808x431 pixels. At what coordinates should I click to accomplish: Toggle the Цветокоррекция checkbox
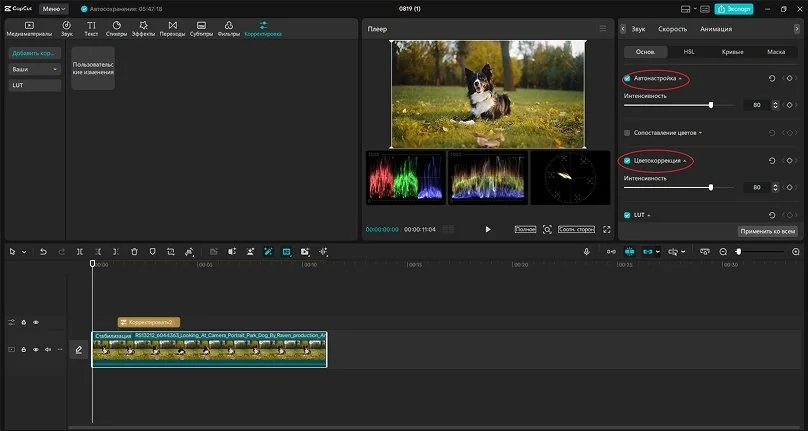tap(627, 161)
